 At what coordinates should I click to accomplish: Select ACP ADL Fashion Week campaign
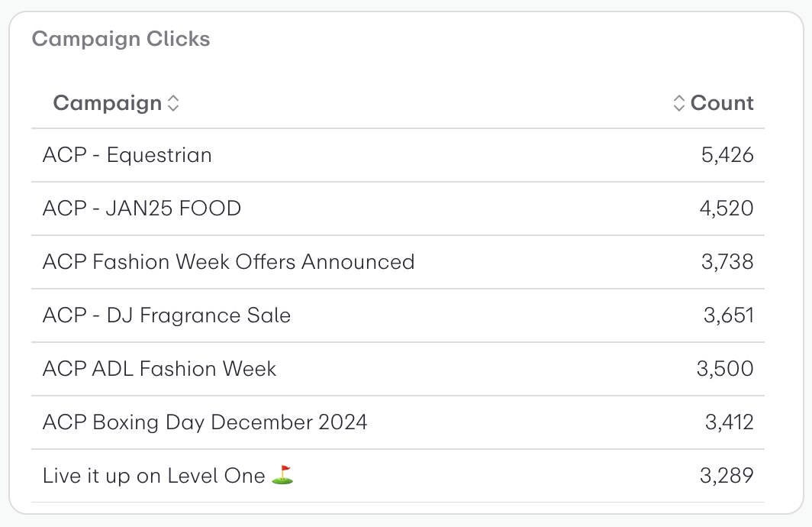click(159, 369)
